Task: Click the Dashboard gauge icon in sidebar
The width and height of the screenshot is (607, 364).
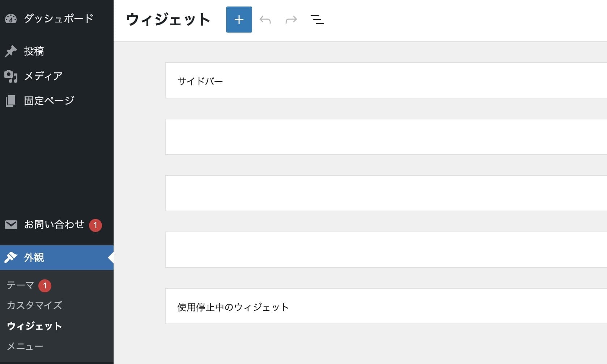Action: click(11, 19)
